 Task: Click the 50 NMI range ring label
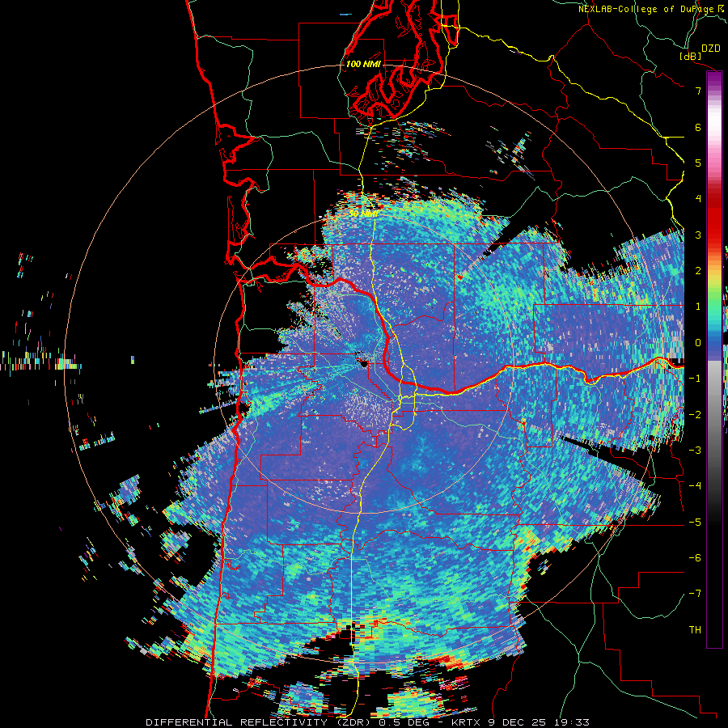click(363, 214)
